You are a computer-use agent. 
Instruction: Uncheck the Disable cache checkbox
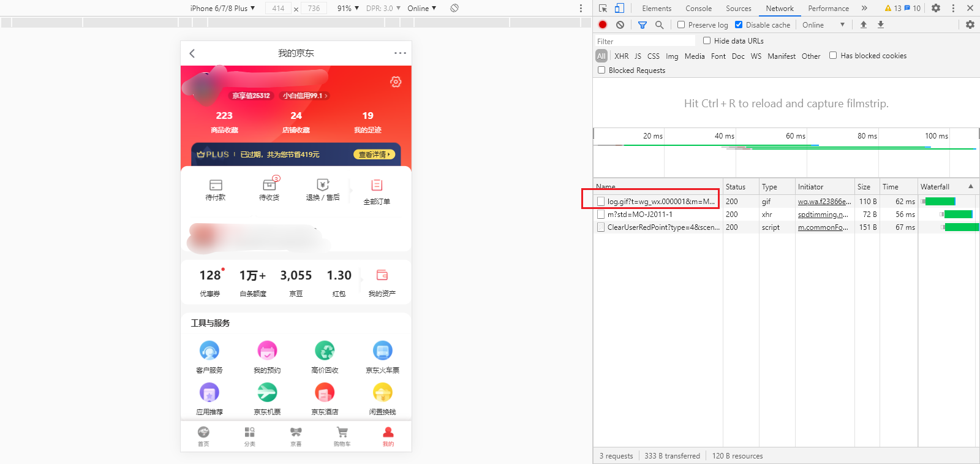[x=739, y=25]
